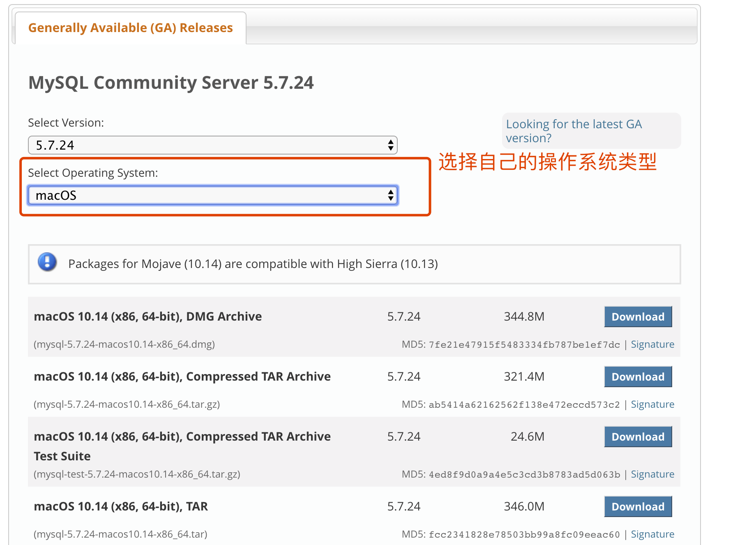The image size is (756, 545).
Task: Download the macOS DMG Archive
Action: tap(638, 316)
